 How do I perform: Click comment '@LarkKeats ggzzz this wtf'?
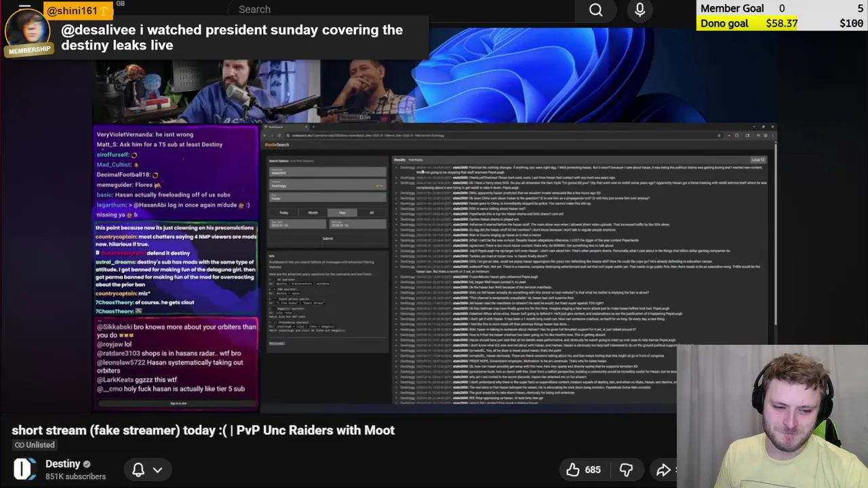point(137,380)
